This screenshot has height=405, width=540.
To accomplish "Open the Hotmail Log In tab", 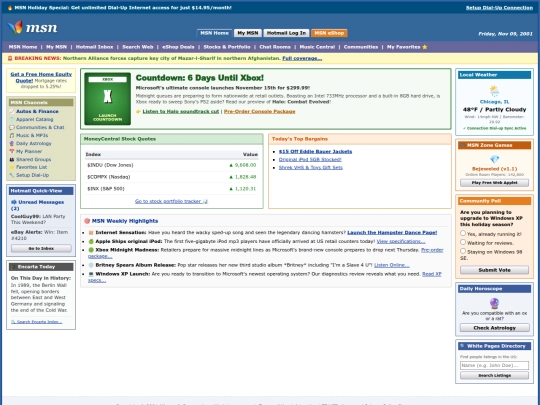I will (286, 33).
